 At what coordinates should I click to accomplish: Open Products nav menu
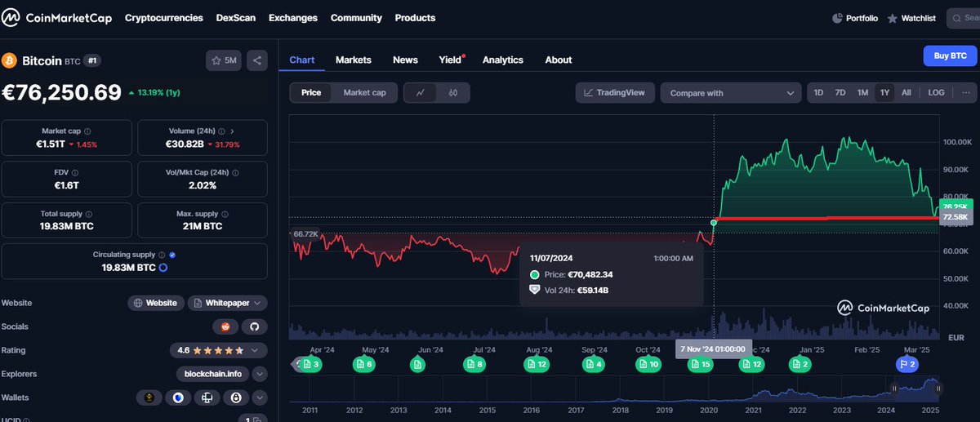[x=415, y=17]
